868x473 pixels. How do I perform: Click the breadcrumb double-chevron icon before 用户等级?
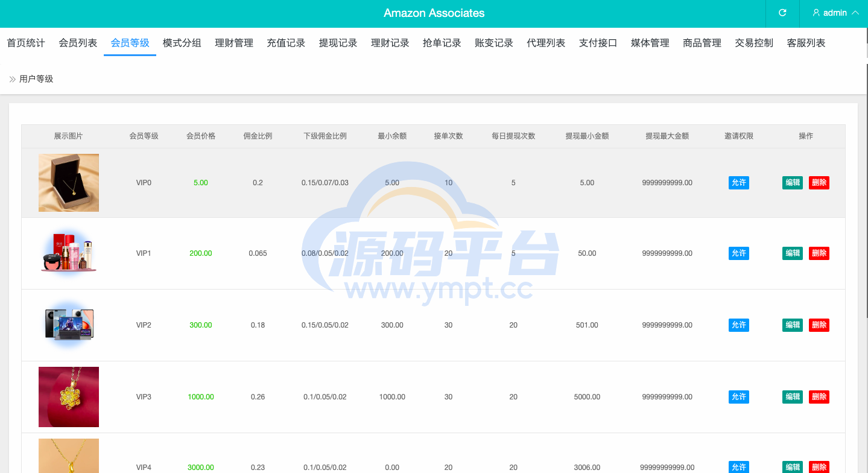point(12,79)
